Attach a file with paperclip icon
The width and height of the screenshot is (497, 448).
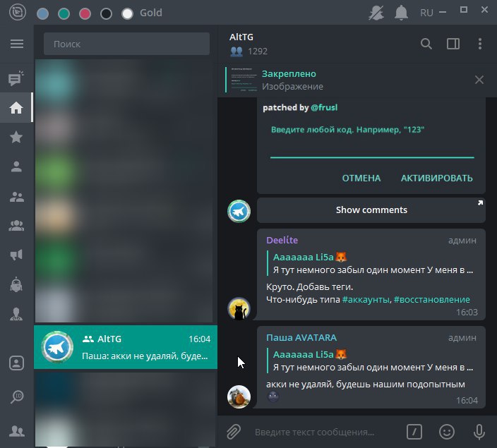coord(234,432)
